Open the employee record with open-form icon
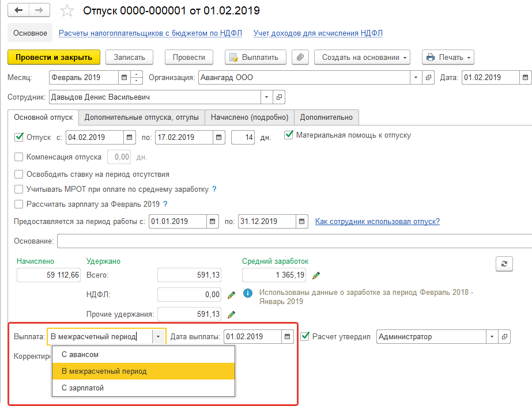Screen dimensions: 532x406 pos(279,97)
